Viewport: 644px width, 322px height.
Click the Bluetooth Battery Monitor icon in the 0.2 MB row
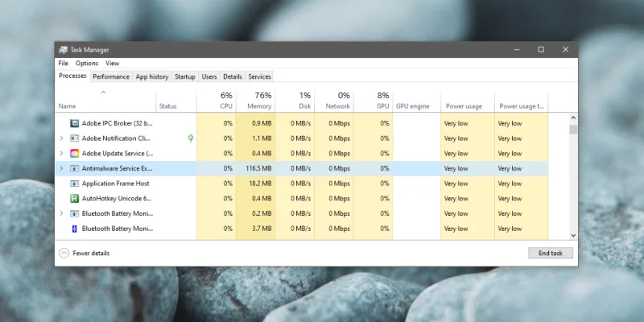74,213
